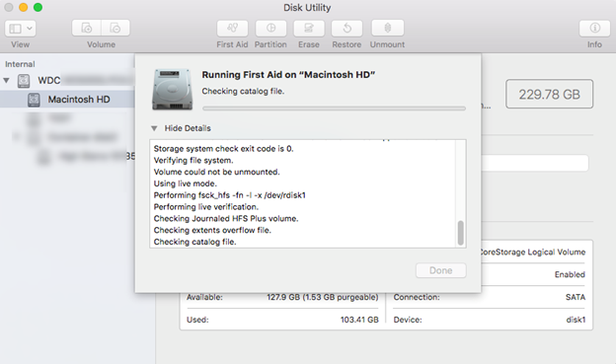Click the add Volume icon
Image resolution: width=616 pixels, height=364 pixels.
(x=87, y=28)
